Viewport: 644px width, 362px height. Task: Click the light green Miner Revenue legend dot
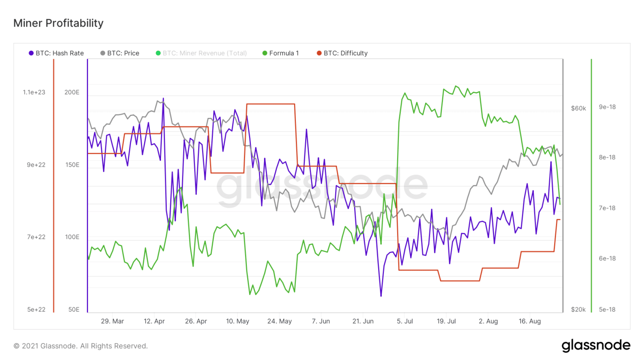158,53
